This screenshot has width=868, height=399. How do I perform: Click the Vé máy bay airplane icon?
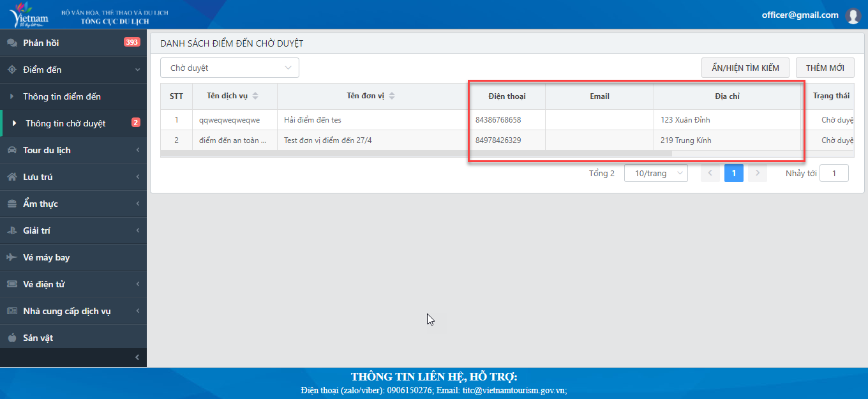point(11,257)
